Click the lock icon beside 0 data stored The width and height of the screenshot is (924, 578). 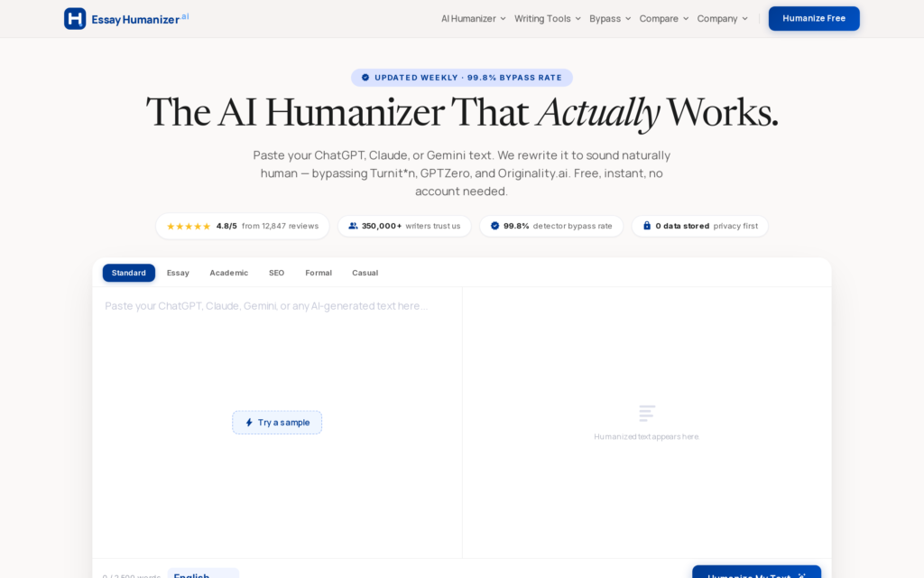coord(647,225)
